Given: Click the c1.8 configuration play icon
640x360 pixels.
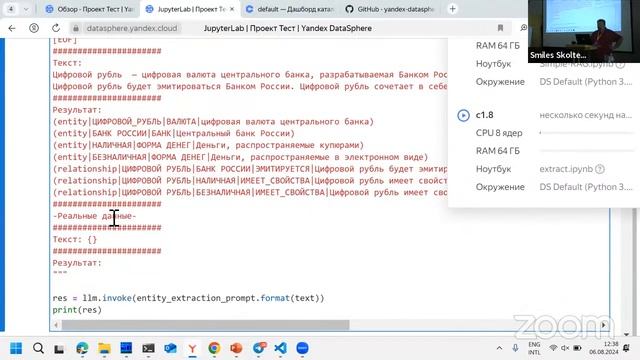Looking at the screenshot, I should coord(463,116).
